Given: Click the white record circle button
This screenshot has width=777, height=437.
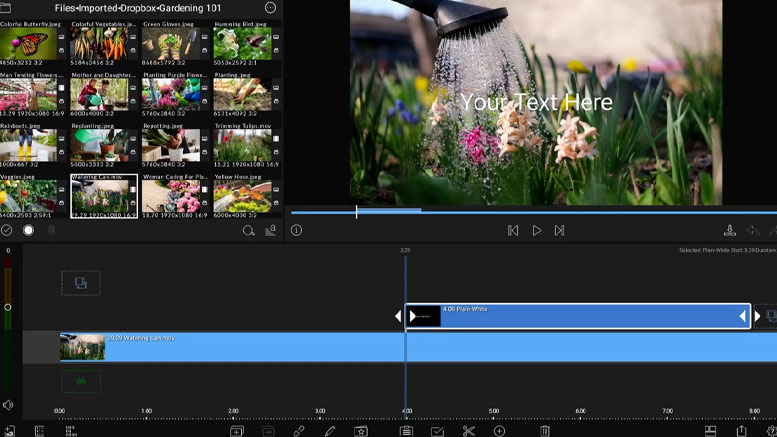Looking at the screenshot, I should pos(29,230).
